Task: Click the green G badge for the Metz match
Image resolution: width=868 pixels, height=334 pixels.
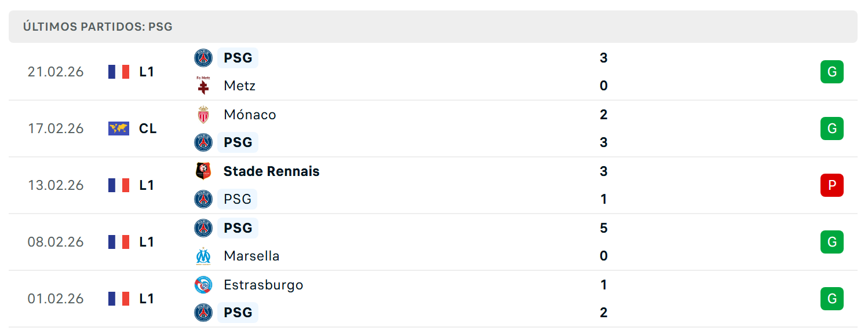Action: tap(832, 72)
